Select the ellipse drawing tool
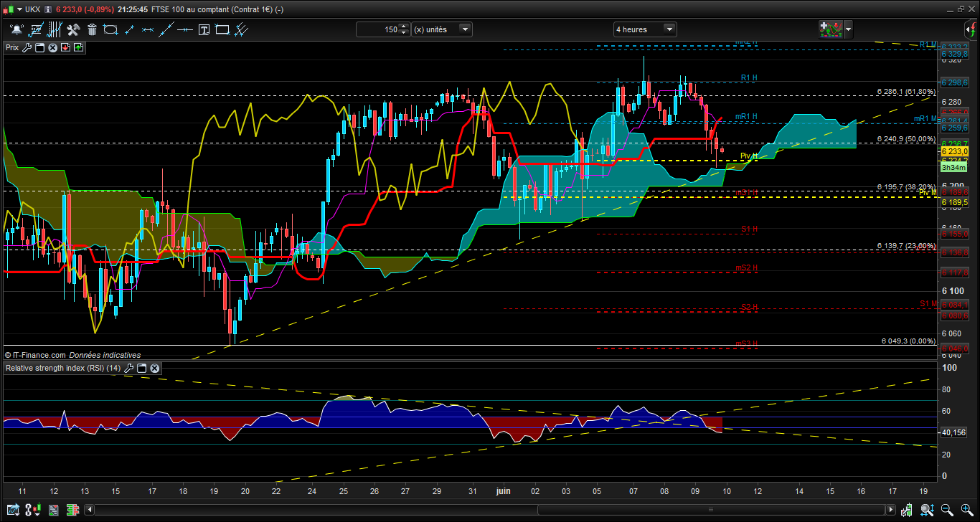 click(x=110, y=29)
